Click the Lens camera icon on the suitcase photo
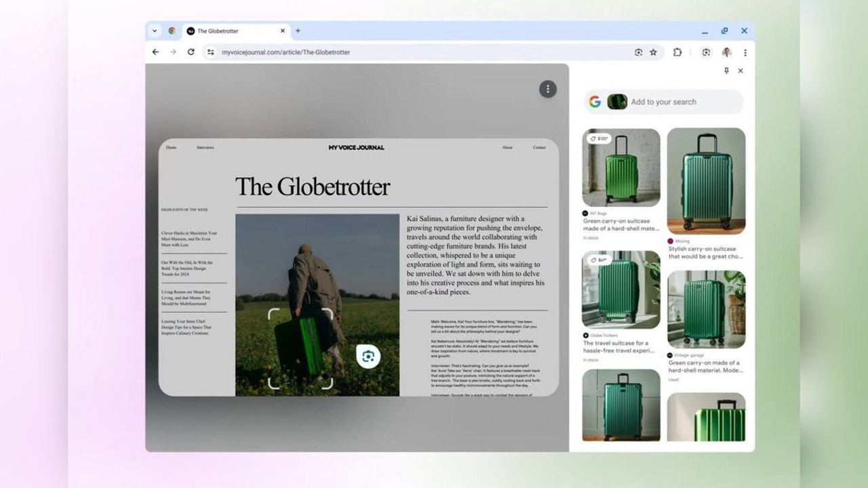 [368, 355]
